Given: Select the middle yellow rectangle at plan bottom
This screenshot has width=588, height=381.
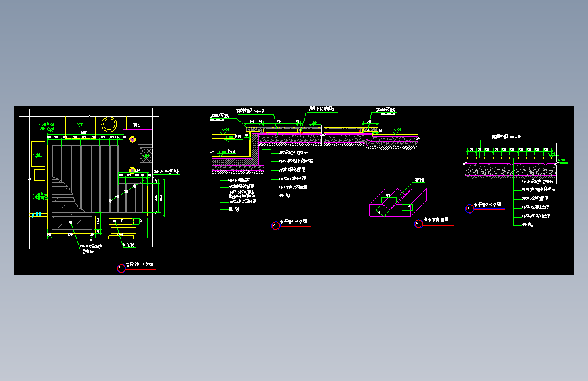Looking at the screenshot, I should click(123, 230).
